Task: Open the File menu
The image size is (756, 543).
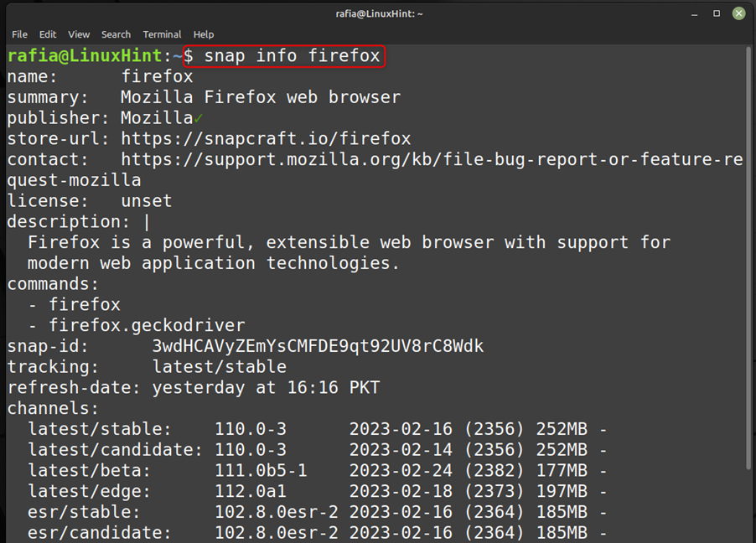Action: click(19, 34)
